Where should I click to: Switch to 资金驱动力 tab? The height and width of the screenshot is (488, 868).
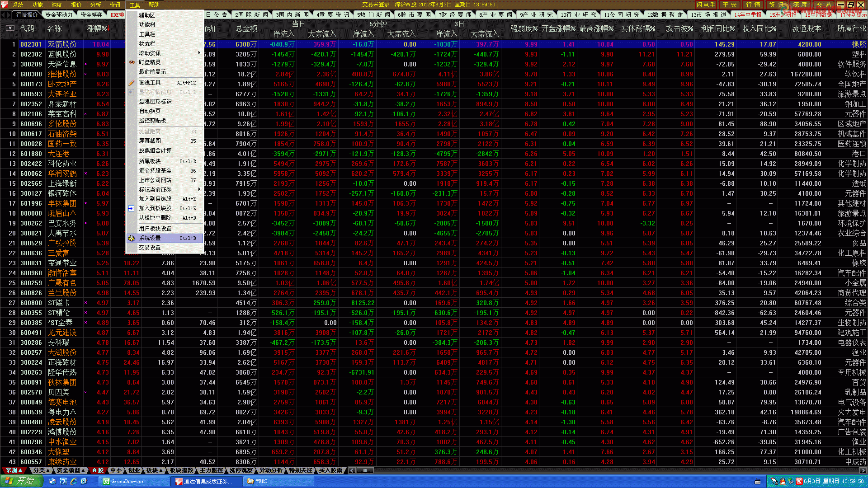(x=59, y=15)
